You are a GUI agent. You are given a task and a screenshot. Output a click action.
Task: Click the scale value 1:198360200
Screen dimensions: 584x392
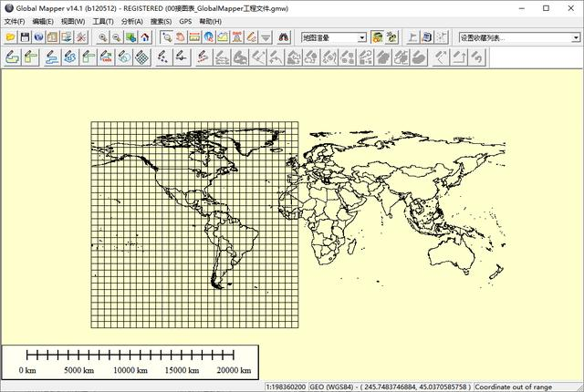[x=286, y=387]
